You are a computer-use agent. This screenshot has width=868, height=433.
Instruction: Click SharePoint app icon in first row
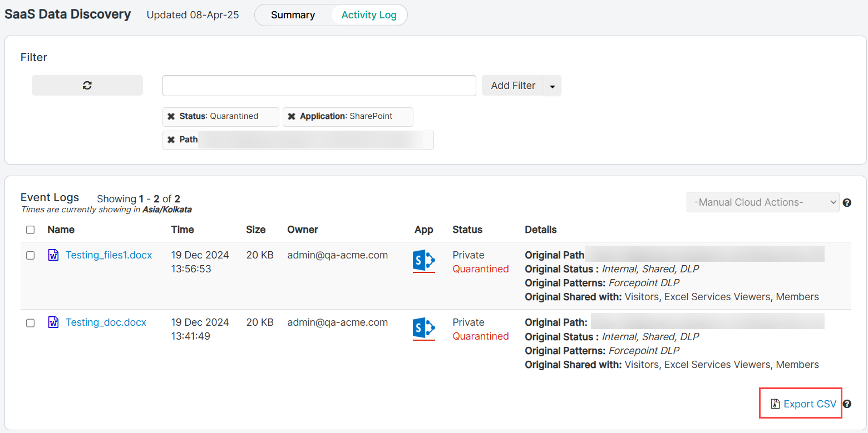(x=423, y=261)
